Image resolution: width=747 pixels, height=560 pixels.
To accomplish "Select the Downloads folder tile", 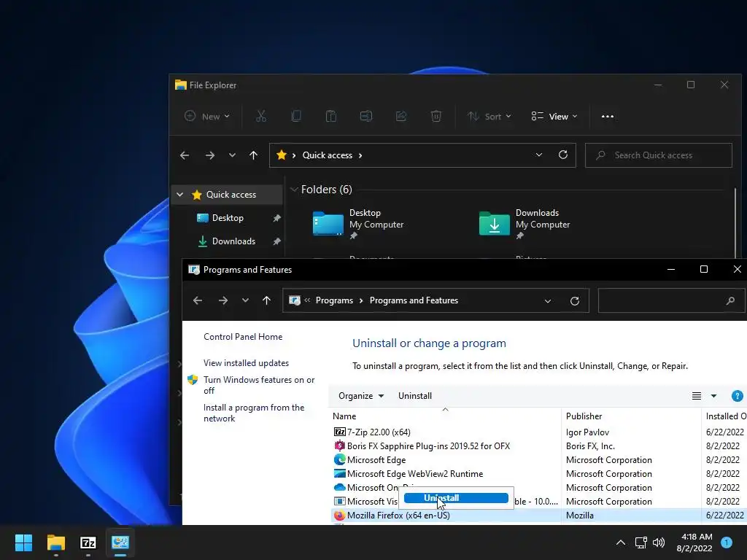I will (525, 224).
